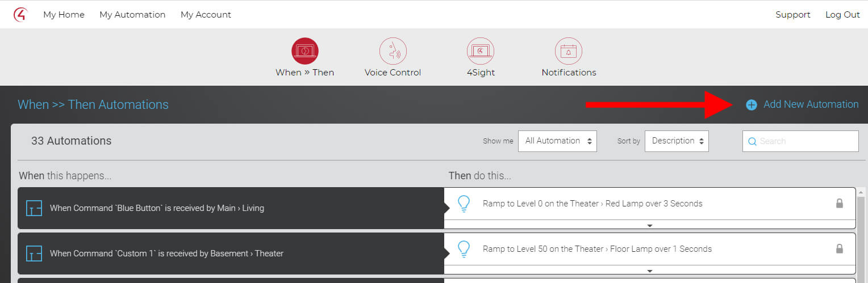Image resolution: width=868 pixels, height=283 pixels.
Task: Toggle the lock on the Floor Lamp automation
Action: pos(840,248)
